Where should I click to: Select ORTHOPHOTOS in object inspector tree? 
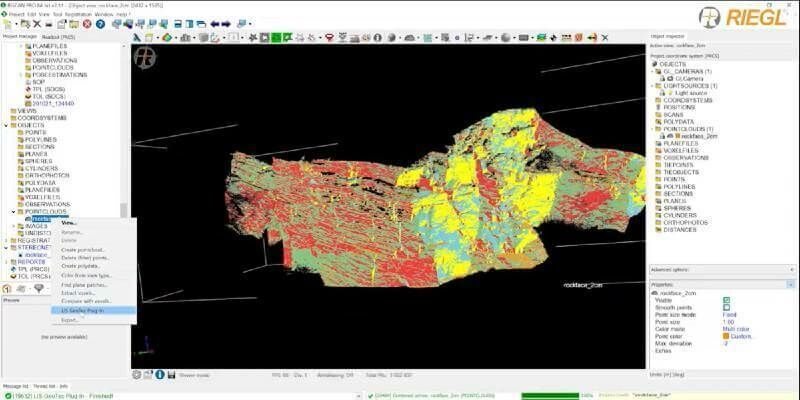pyautogui.click(x=685, y=222)
